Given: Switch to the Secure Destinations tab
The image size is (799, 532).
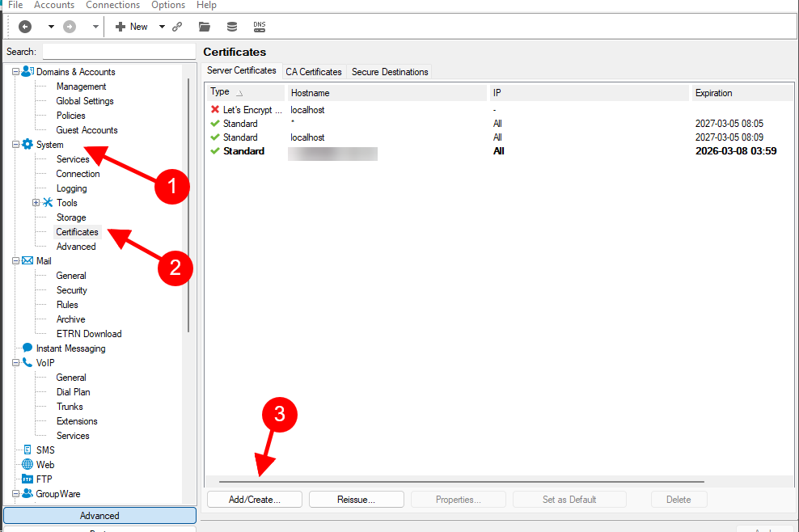Looking at the screenshot, I should (390, 72).
